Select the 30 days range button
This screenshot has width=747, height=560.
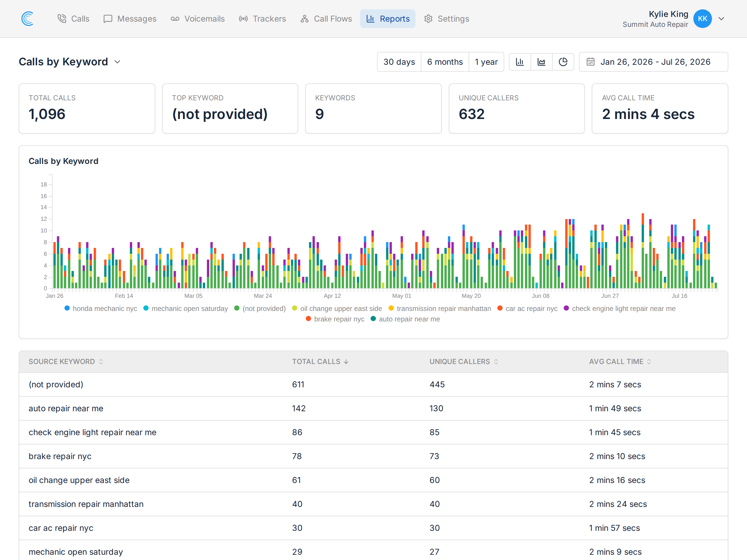[x=399, y=62]
